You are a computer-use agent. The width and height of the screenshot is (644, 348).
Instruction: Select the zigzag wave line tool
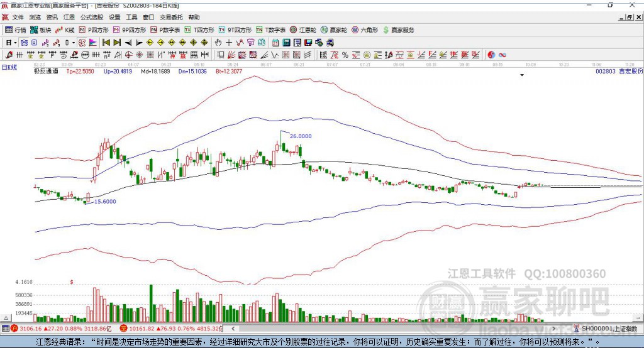pyautogui.click(x=274, y=55)
